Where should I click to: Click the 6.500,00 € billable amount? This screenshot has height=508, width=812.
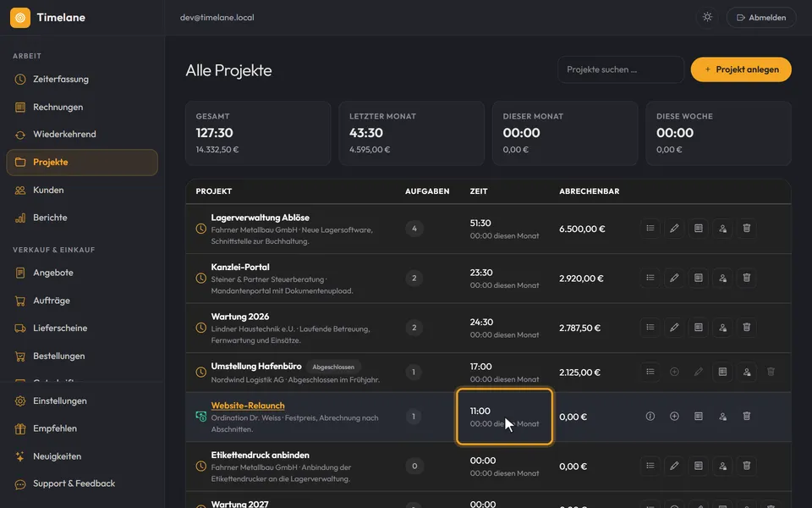[x=582, y=229]
